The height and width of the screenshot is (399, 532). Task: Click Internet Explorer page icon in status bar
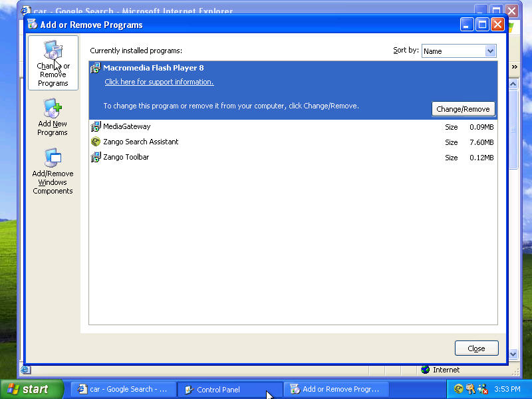point(26,370)
